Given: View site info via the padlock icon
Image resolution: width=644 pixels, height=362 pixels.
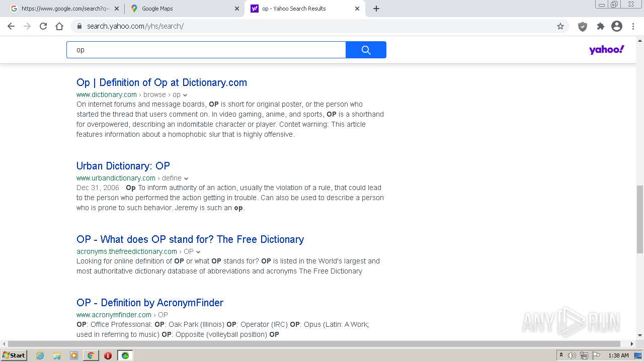Looking at the screenshot, I should (x=79, y=26).
